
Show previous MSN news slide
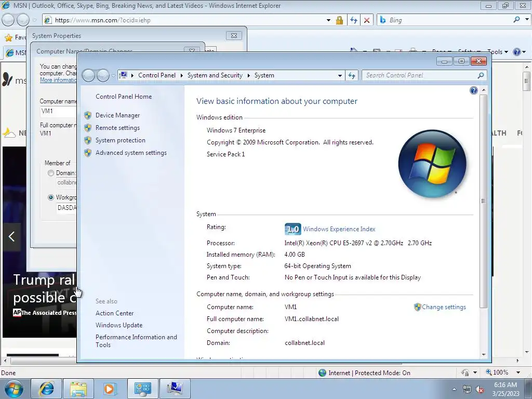(11, 237)
